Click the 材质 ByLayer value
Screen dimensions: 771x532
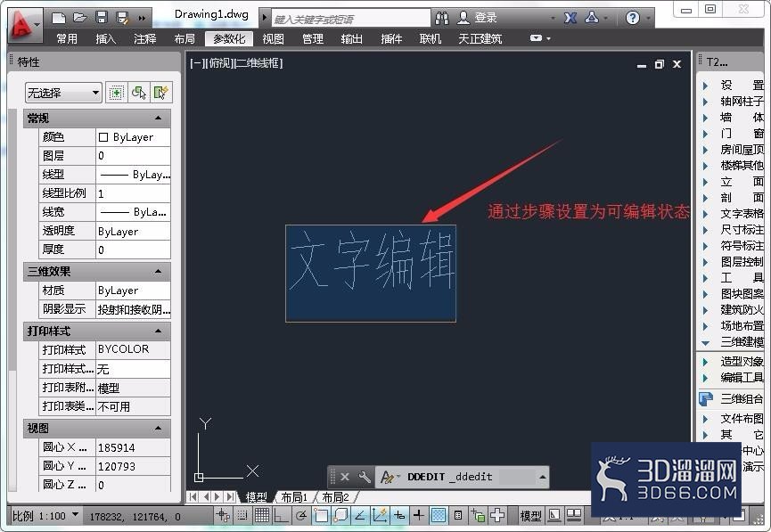(x=133, y=291)
